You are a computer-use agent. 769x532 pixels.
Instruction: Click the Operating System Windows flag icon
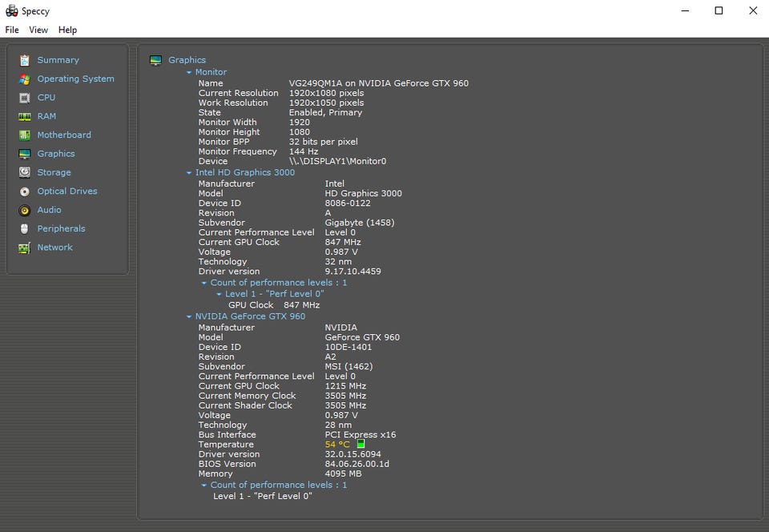(25, 79)
